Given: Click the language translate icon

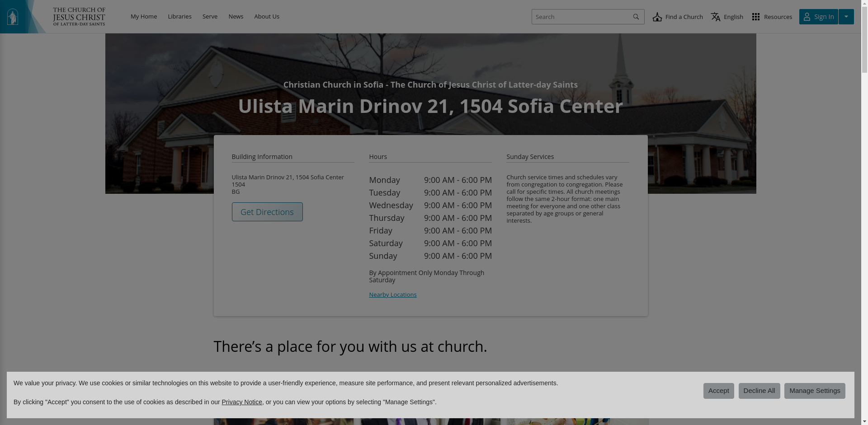Looking at the screenshot, I should point(716,17).
